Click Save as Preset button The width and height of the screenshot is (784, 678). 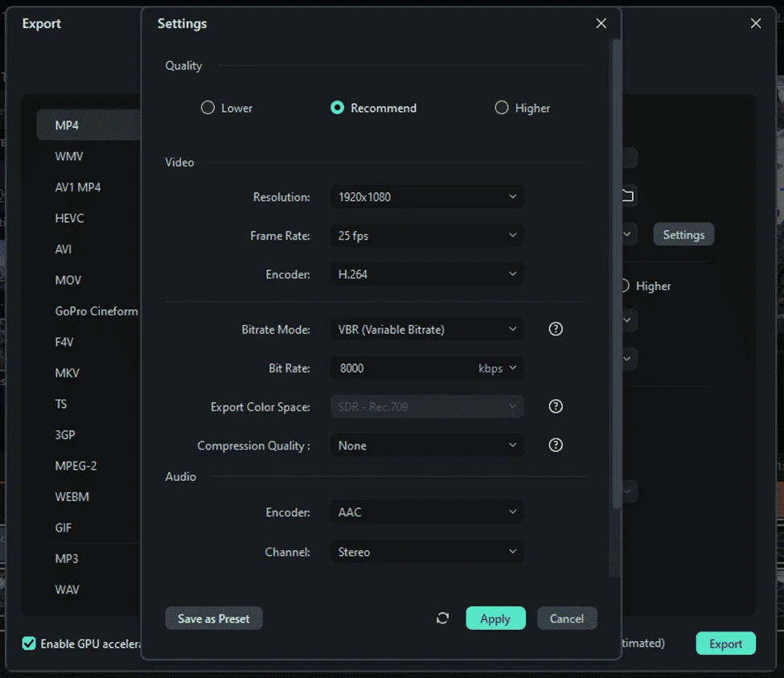pyautogui.click(x=214, y=618)
